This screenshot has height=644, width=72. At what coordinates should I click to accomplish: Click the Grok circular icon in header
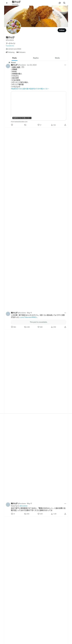(x=60, y=3)
